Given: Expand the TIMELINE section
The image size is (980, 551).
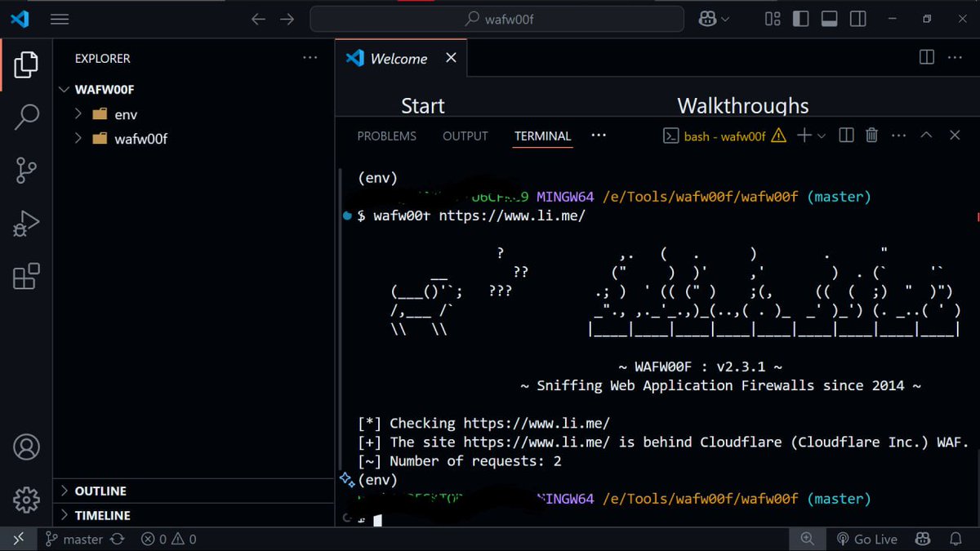Looking at the screenshot, I should 194,515.
